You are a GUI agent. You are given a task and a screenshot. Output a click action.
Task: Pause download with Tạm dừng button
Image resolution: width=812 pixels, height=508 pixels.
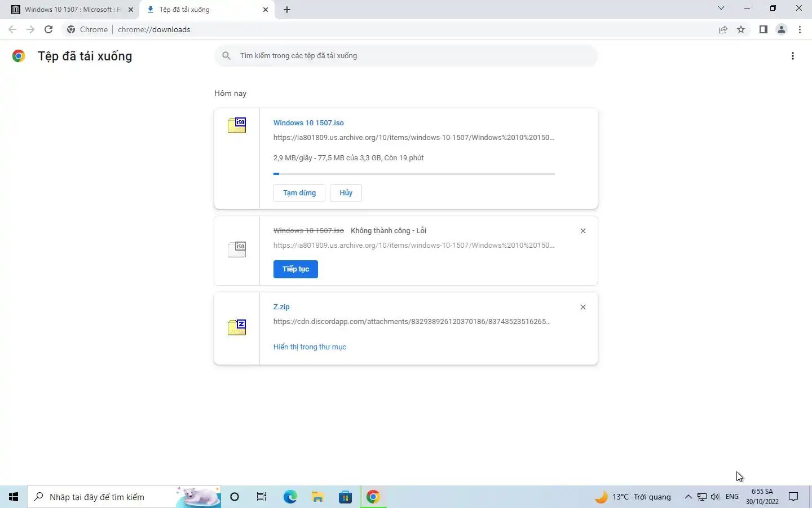299,193
